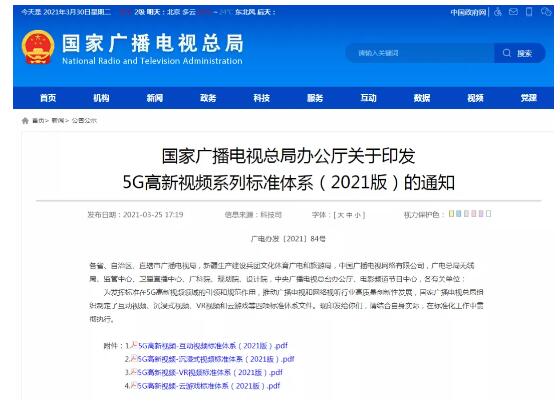
Task: Open the 政务 navigation menu
Action: (208, 98)
